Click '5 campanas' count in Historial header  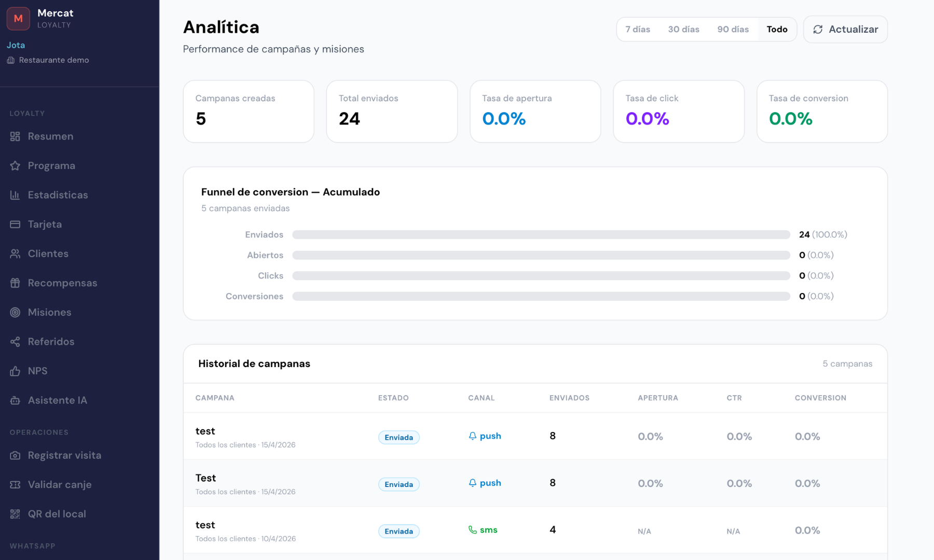click(x=847, y=364)
